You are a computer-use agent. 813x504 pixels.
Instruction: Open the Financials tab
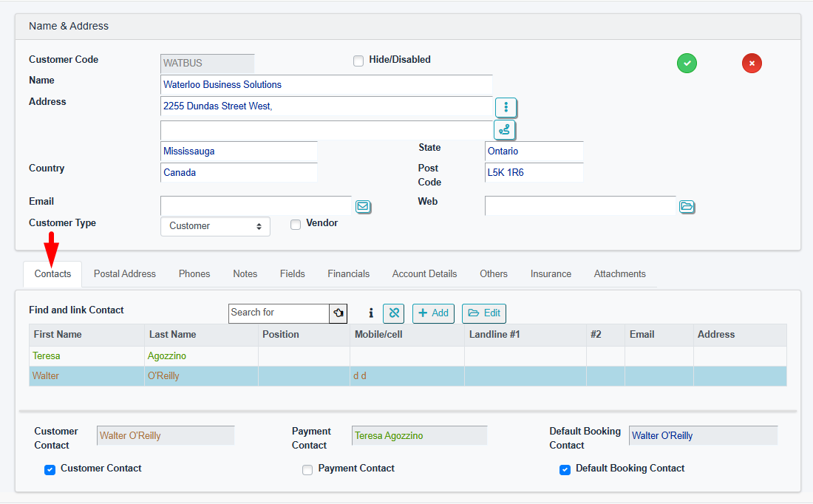[x=348, y=273]
